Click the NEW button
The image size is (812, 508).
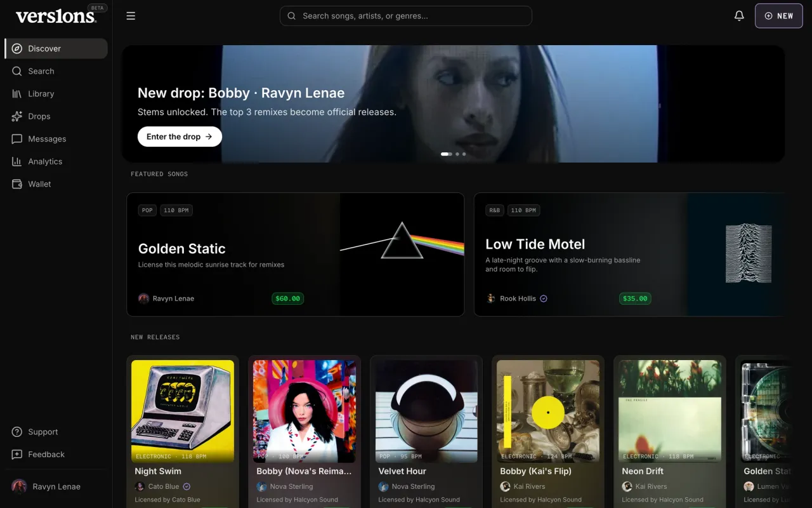pyautogui.click(x=779, y=16)
